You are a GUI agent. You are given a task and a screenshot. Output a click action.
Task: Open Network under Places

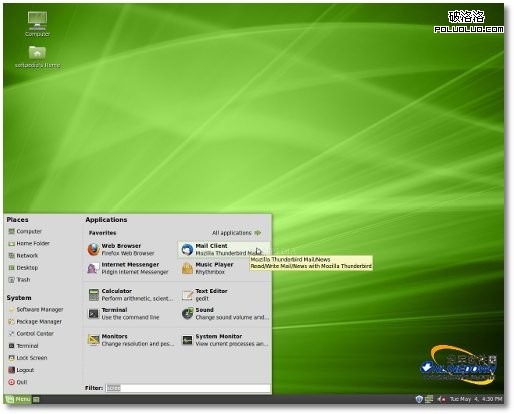pos(23,256)
